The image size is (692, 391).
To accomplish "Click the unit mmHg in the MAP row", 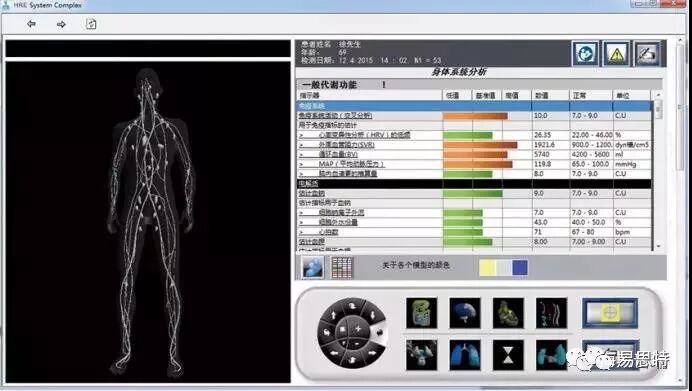I will (x=626, y=164).
